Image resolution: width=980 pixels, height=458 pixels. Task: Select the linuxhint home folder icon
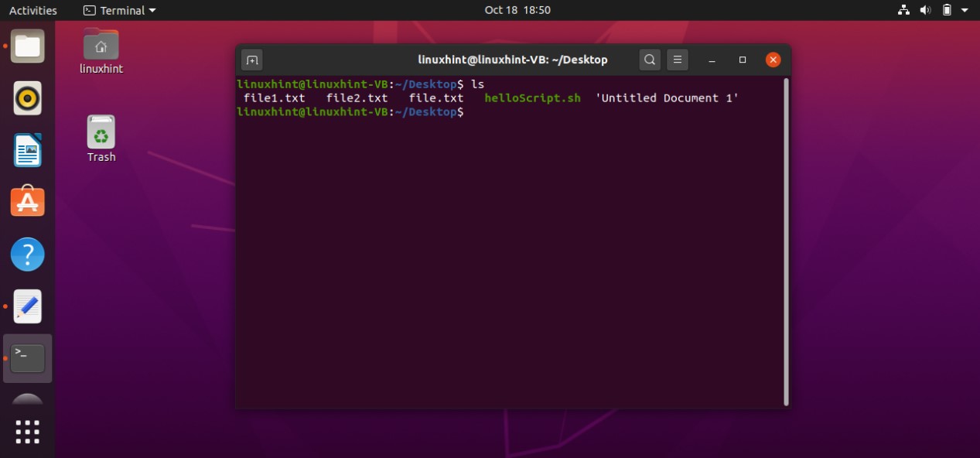(101, 45)
